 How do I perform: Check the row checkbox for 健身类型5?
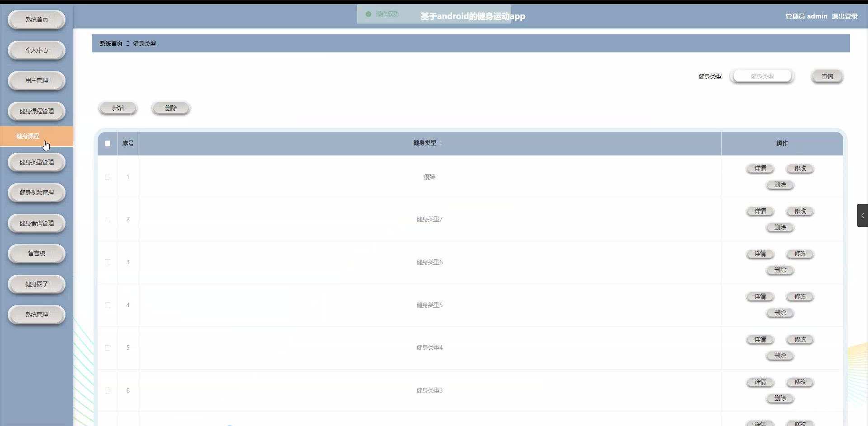click(108, 305)
